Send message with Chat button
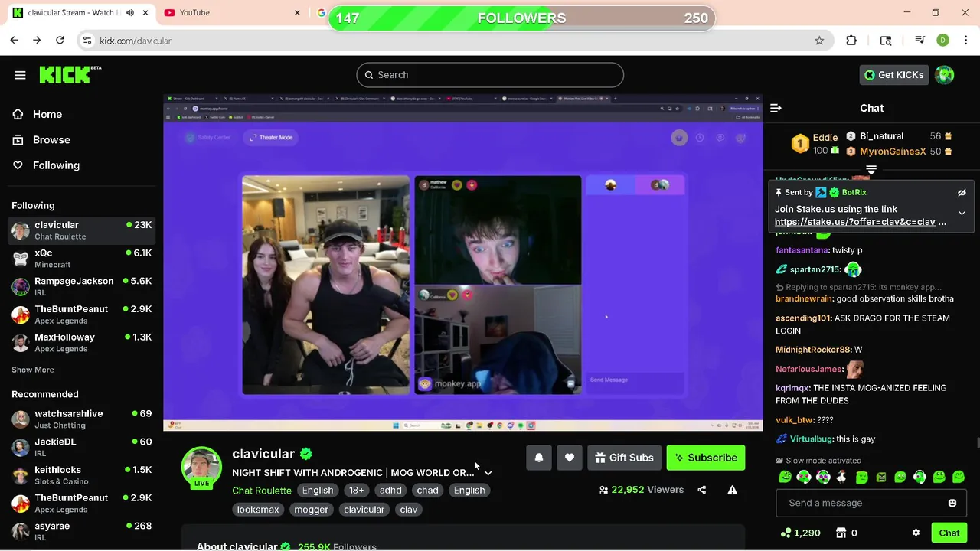The image size is (980, 551). coord(949,533)
